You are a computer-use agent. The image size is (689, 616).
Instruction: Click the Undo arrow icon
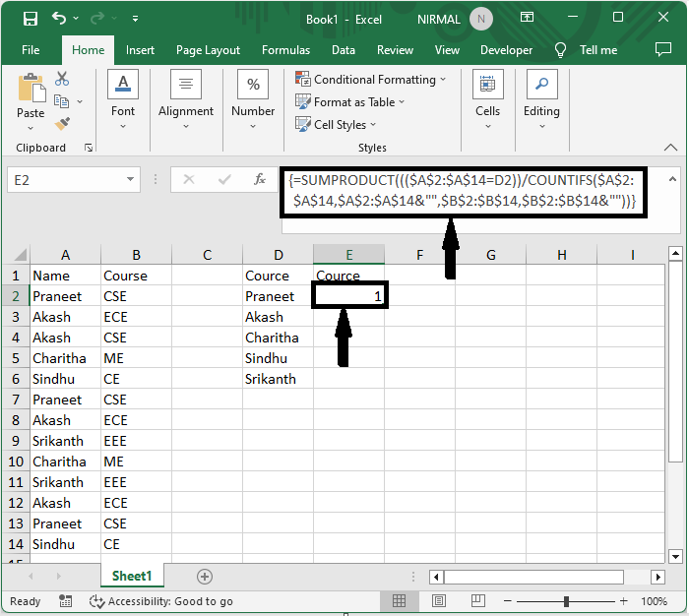point(59,18)
